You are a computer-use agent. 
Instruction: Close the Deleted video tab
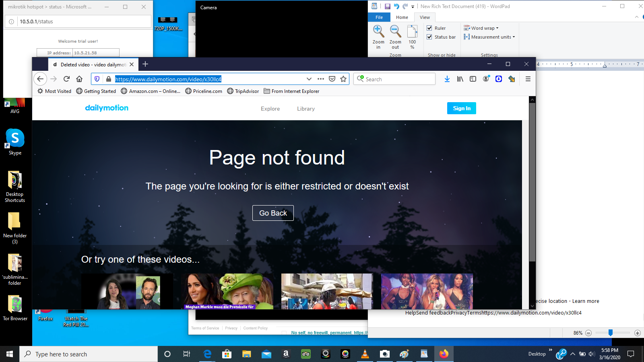tap(132, 64)
